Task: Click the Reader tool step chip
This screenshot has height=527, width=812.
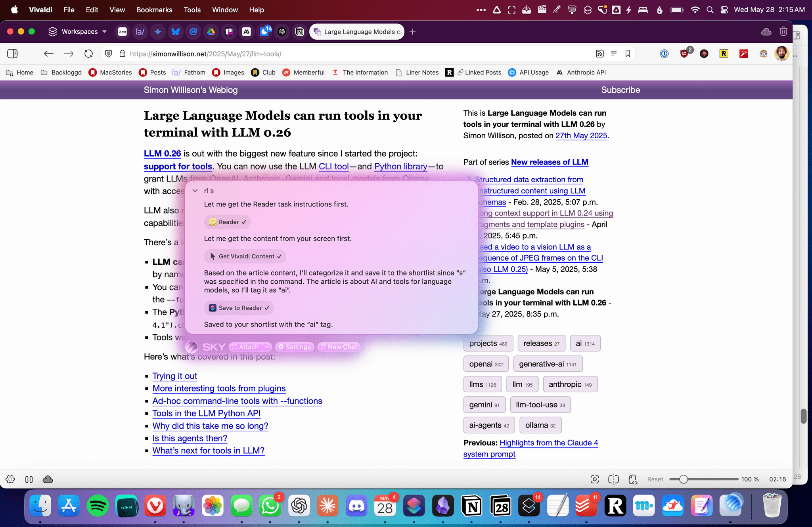Action: [227, 222]
